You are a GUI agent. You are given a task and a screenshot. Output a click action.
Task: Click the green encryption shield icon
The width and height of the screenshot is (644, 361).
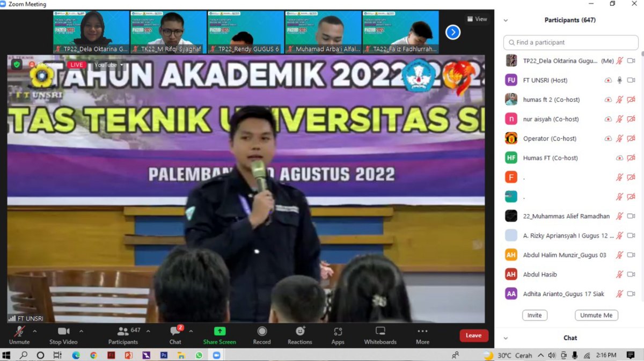coord(17,65)
